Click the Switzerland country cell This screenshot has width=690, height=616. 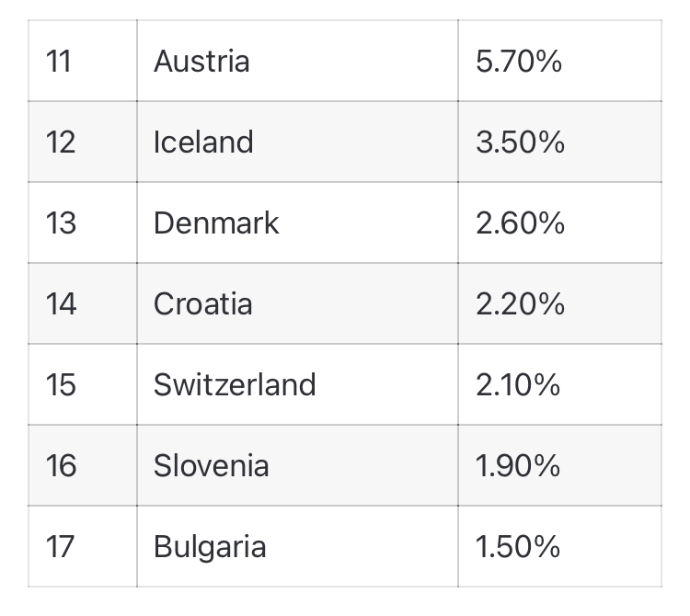point(235,384)
